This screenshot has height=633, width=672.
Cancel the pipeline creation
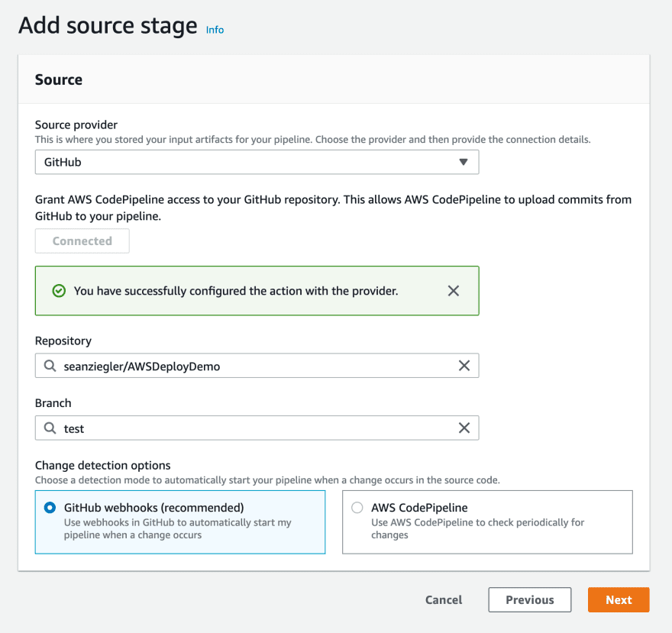pyautogui.click(x=444, y=599)
